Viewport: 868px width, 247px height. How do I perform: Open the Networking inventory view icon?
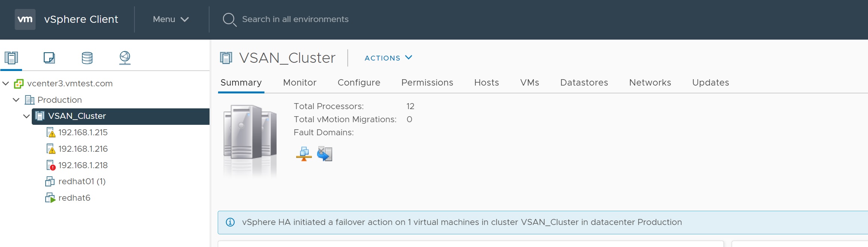pos(125,58)
